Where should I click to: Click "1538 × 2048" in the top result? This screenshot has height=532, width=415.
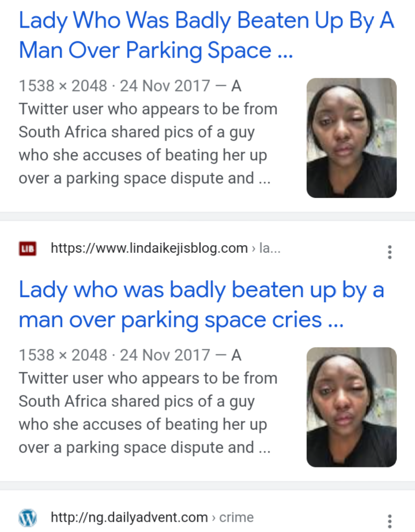coord(63,86)
